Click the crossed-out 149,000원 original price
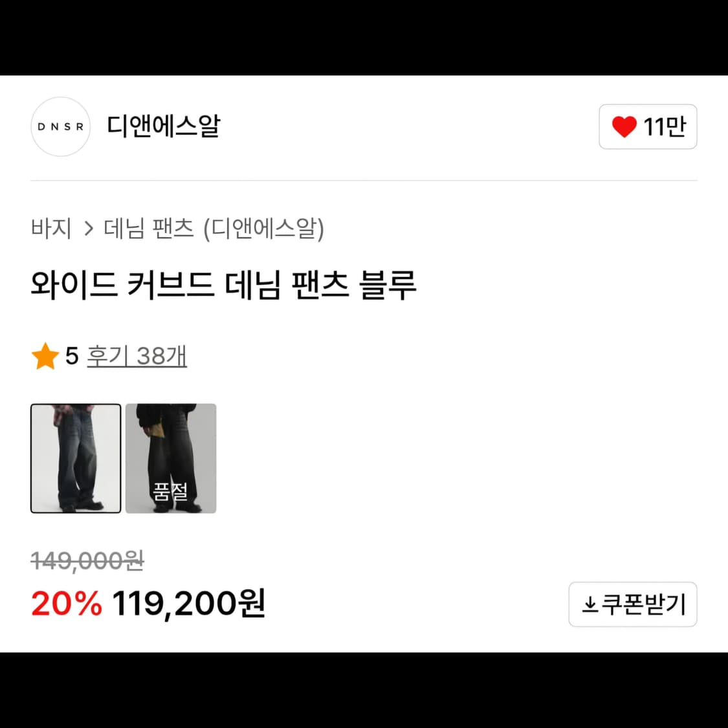This screenshot has width=728, height=728. (x=87, y=560)
